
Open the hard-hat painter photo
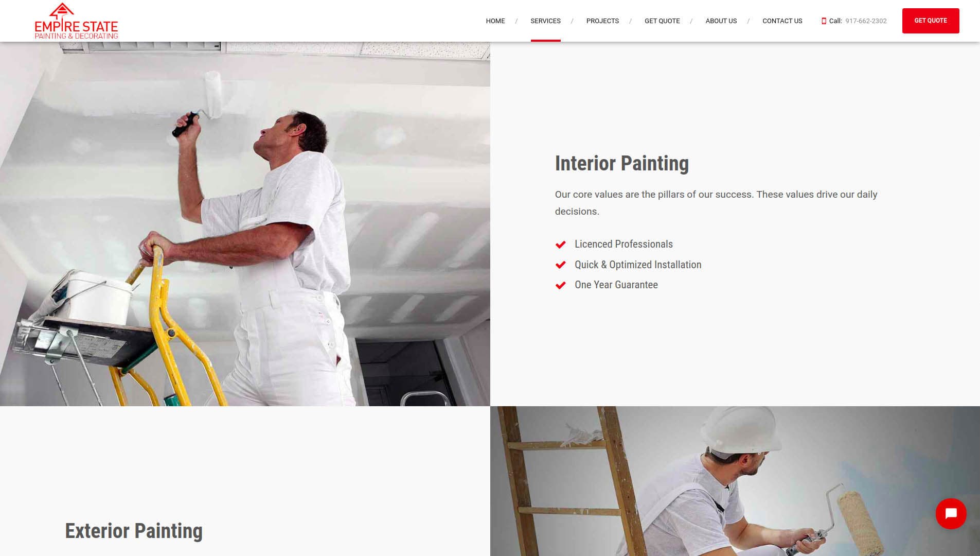(735, 481)
